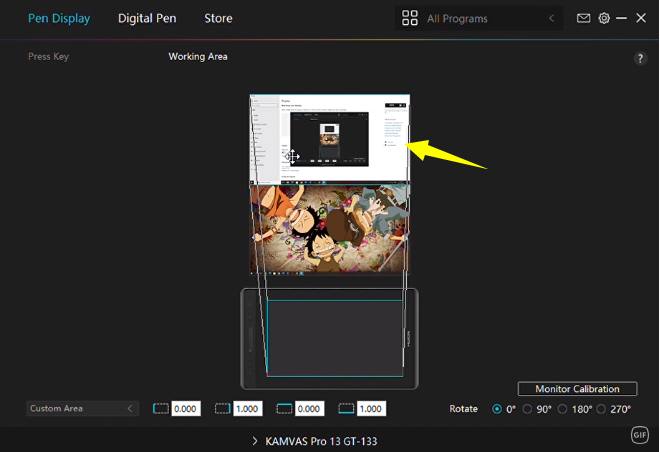Screen dimensions: 660x452
Task: Open the Custom Area dropdown
Action: [82, 409]
